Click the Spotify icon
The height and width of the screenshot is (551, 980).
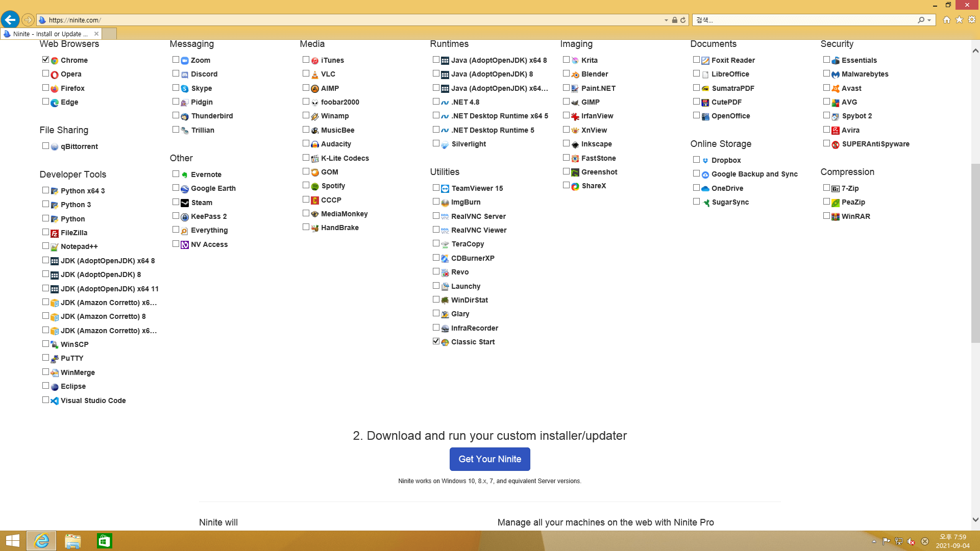coord(315,186)
